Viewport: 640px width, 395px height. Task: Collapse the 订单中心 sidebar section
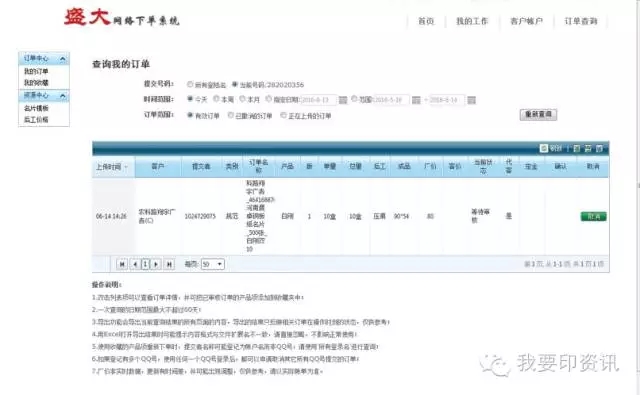click(x=62, y=59)
